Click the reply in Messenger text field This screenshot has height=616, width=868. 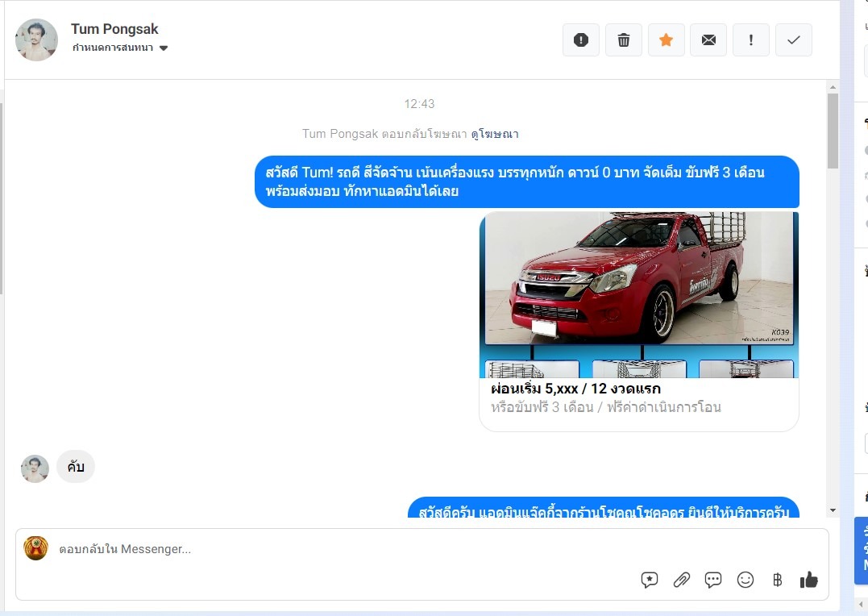tap(322, 550)
